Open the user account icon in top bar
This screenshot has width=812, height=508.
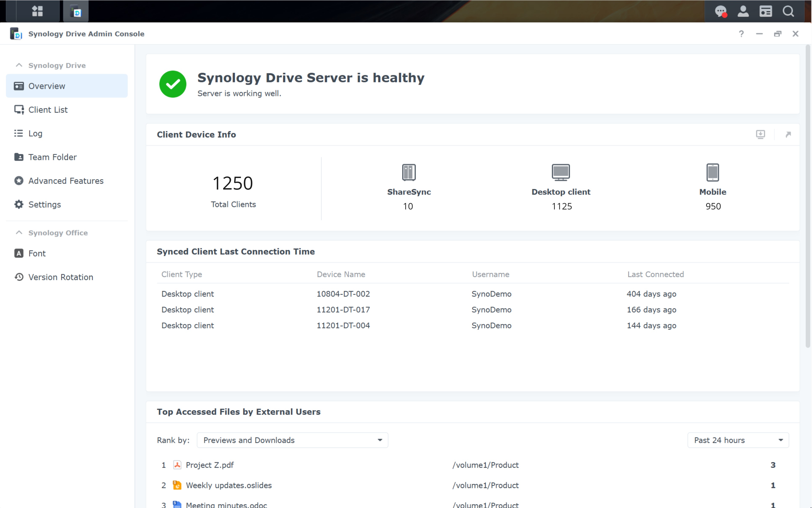click(x=743, y=11)
